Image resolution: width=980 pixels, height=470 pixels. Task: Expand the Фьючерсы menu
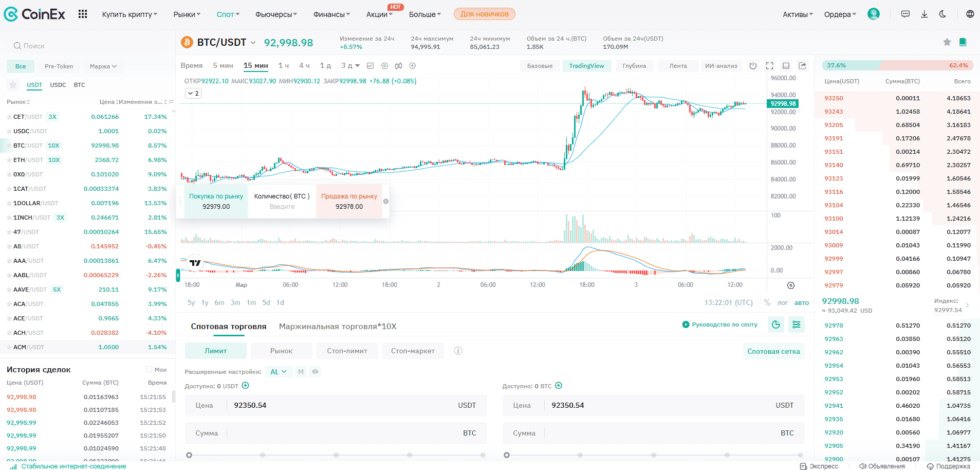(276, 14)
